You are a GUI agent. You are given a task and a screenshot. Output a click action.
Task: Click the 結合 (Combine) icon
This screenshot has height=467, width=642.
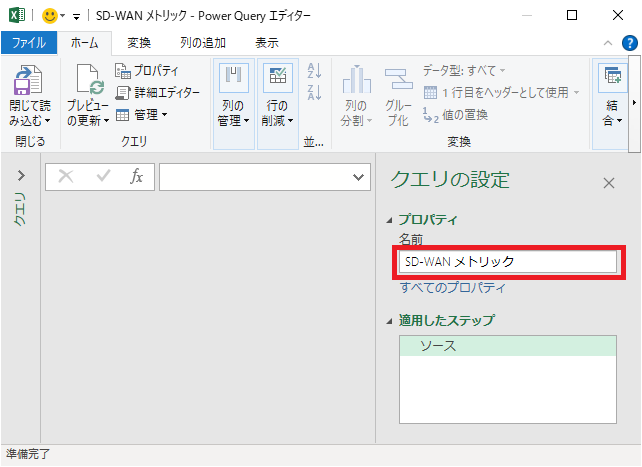(613, 77)
